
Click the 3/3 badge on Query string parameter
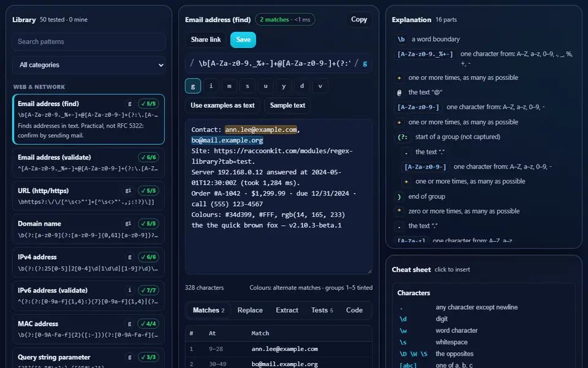coord(148,357)
